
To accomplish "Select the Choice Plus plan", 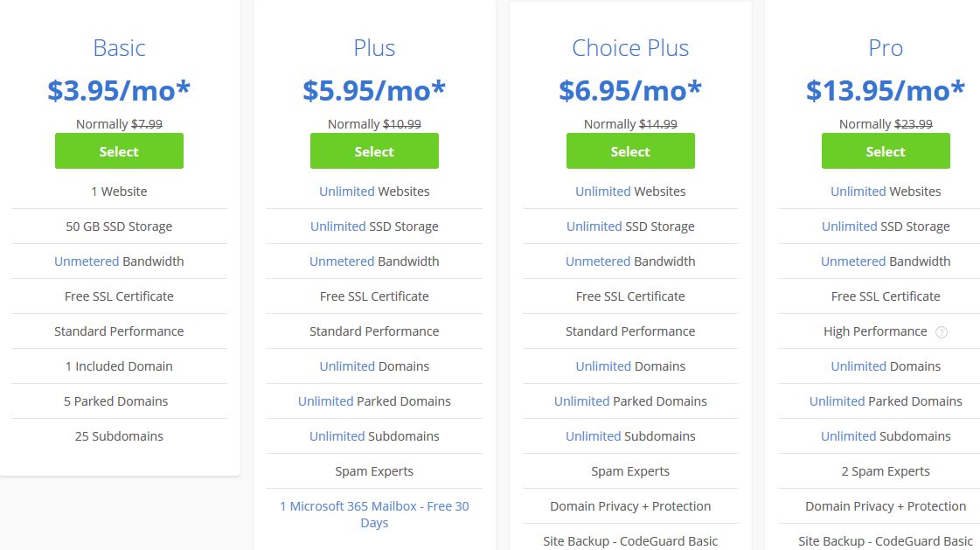I will pos(630,150).
